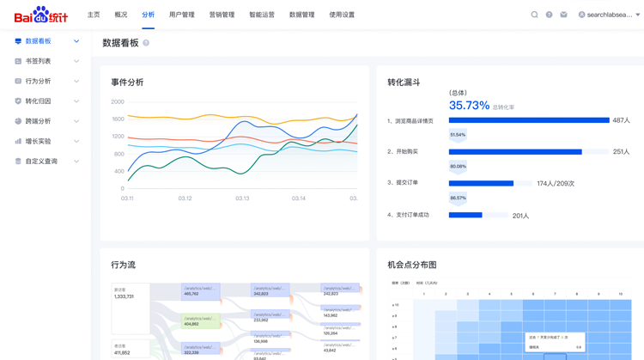644x360 pixels.
Task: Click the help icon next to 数据看板 title
Action: pos(146,43)
